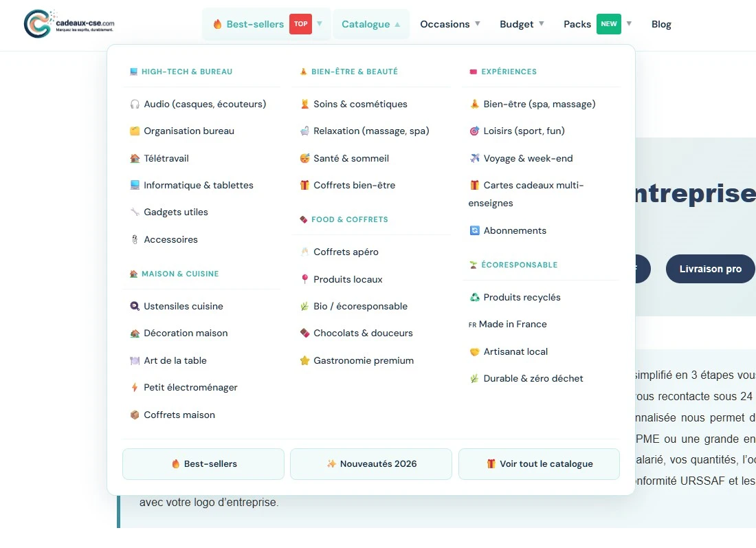Click the bathtub icon beside Relaxation
Screen dimensions: 756x548
coord(304,131)
